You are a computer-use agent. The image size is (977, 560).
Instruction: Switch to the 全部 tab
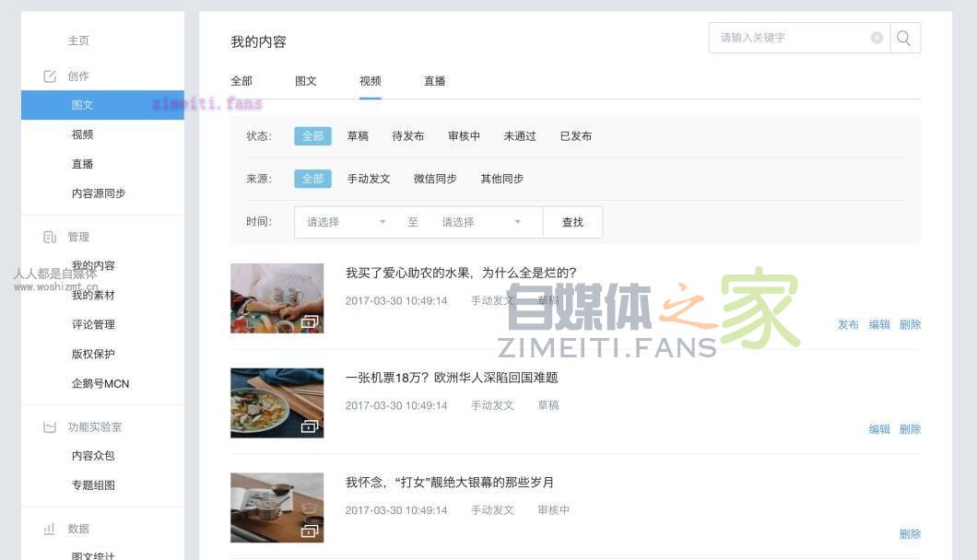point(241,81)
